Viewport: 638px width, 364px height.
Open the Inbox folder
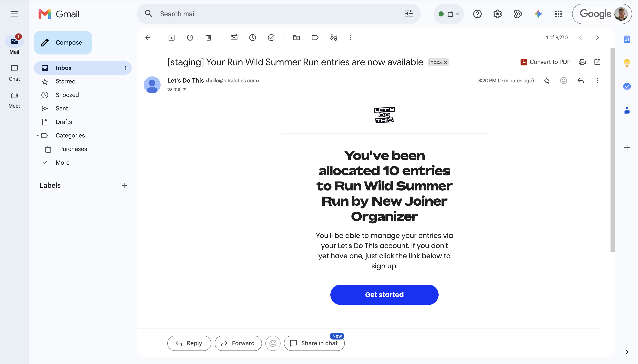tap(83, 68)
